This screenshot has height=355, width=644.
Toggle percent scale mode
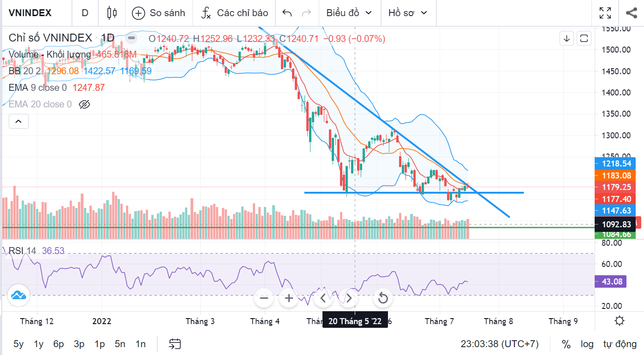[x=566, y=344]
